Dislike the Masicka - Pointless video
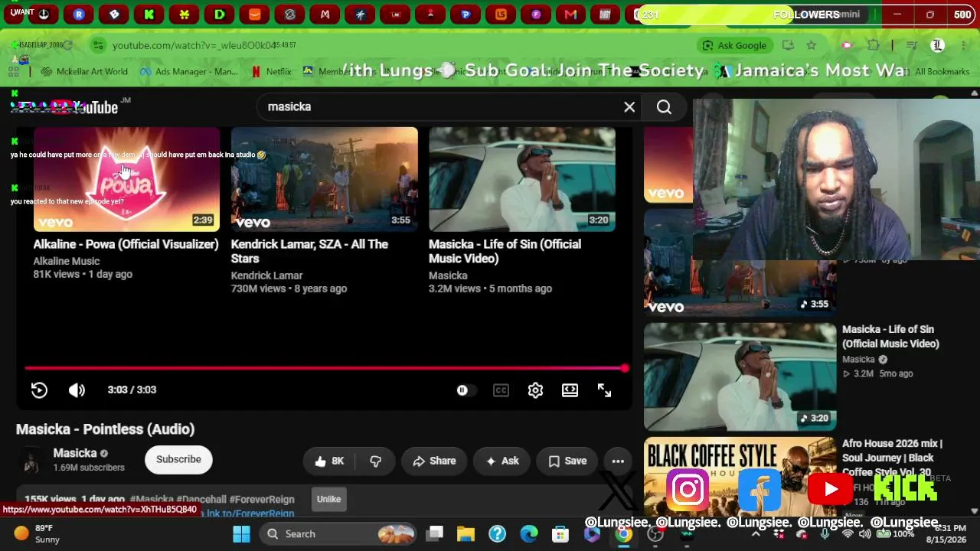Screen dimensions: 980x551 (x=375, y=461)
